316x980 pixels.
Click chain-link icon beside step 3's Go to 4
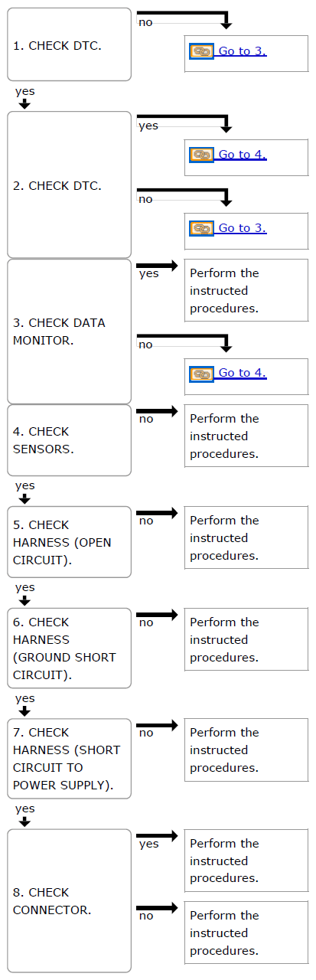201,373
